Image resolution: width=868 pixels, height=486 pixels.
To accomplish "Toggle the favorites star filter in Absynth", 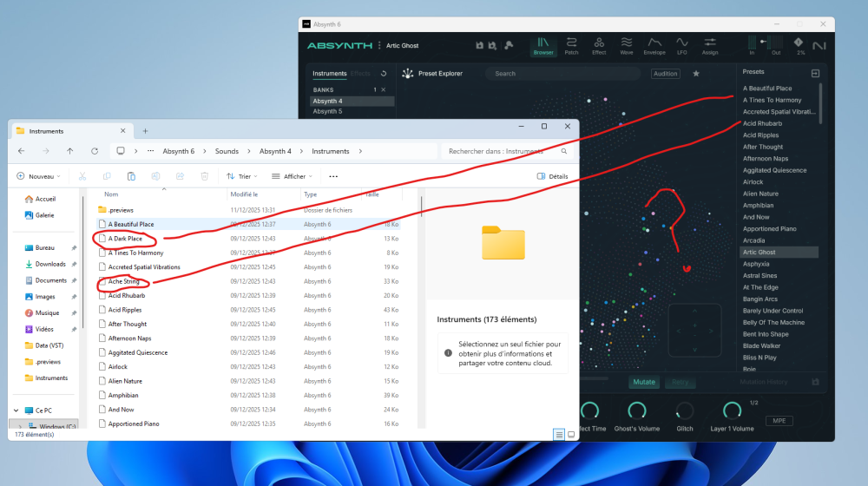I will [696, 73].
